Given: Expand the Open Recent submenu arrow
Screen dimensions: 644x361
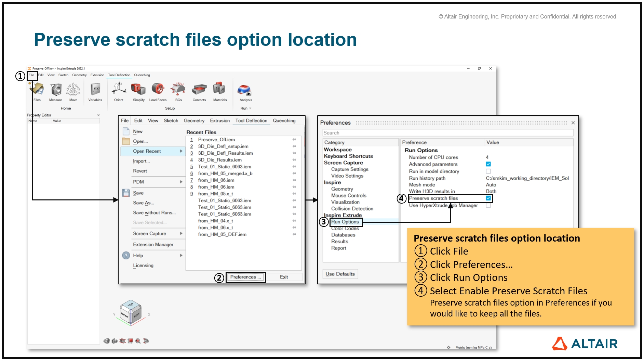Looking at the screenshot, I should tap(181, 151).
